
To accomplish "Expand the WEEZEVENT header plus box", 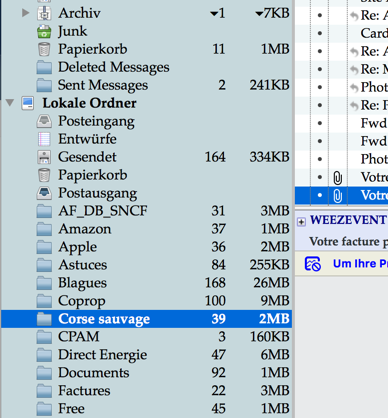I will 301,222.
